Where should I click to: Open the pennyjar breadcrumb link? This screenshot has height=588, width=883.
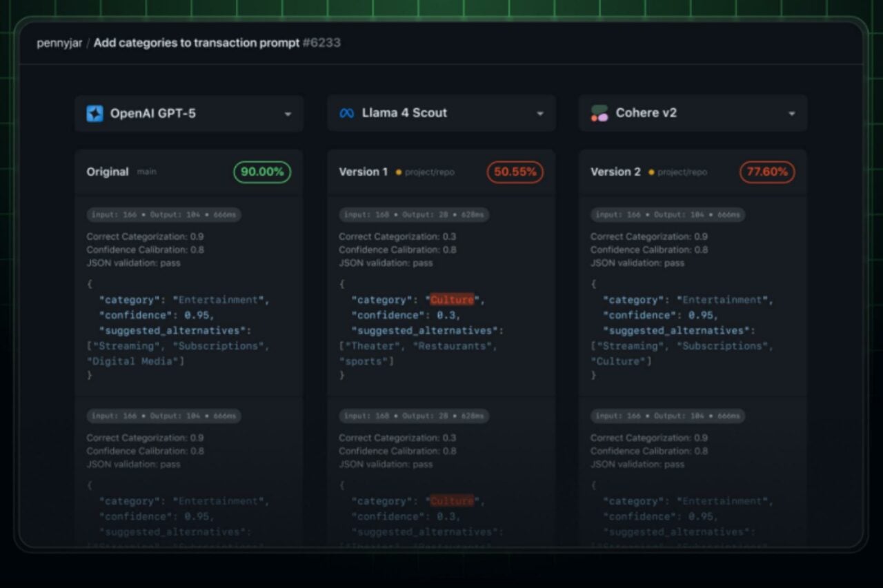(59, 43)
